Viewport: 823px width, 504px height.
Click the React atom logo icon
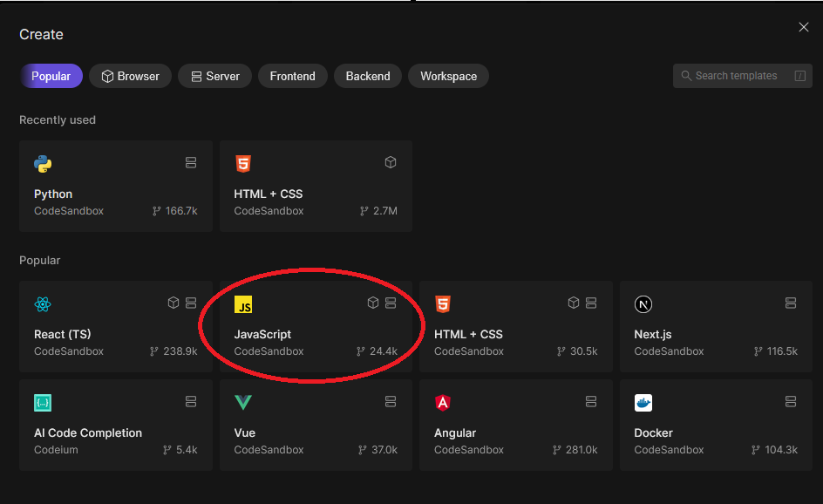click(43, 304)
